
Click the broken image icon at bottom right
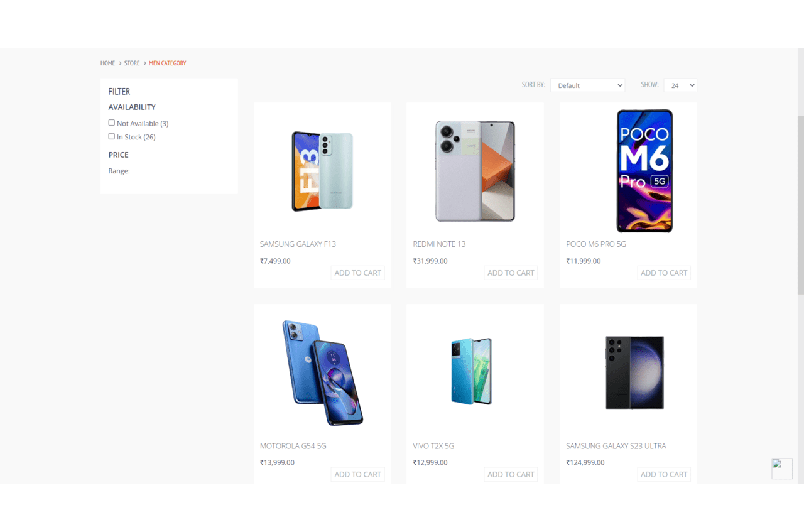pos(782,469)
